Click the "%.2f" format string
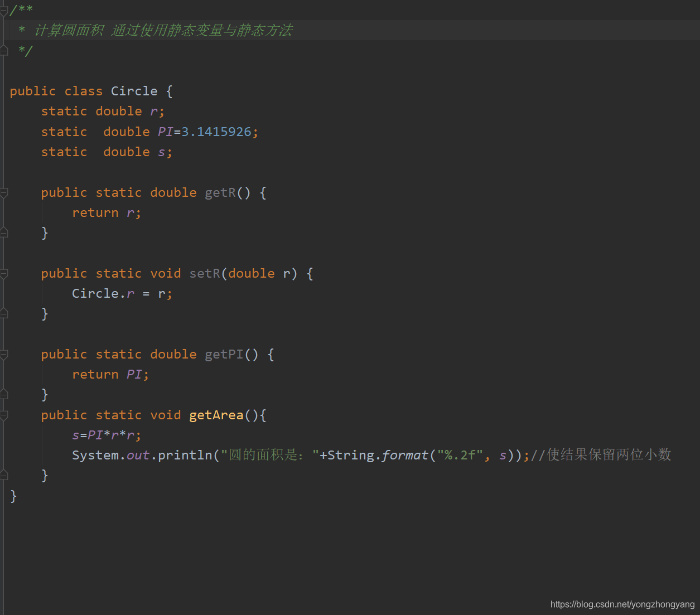 point(460,456)
